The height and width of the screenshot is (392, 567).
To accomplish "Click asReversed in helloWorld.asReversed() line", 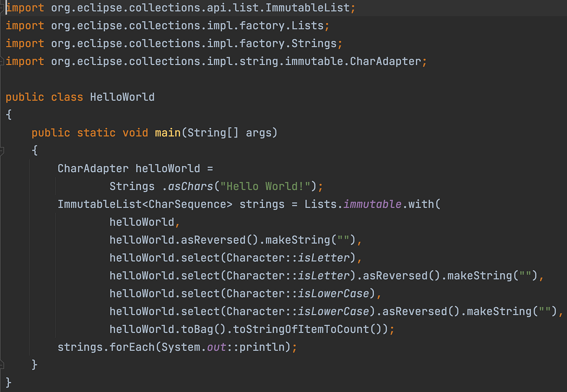I will (x=214, y=240).
